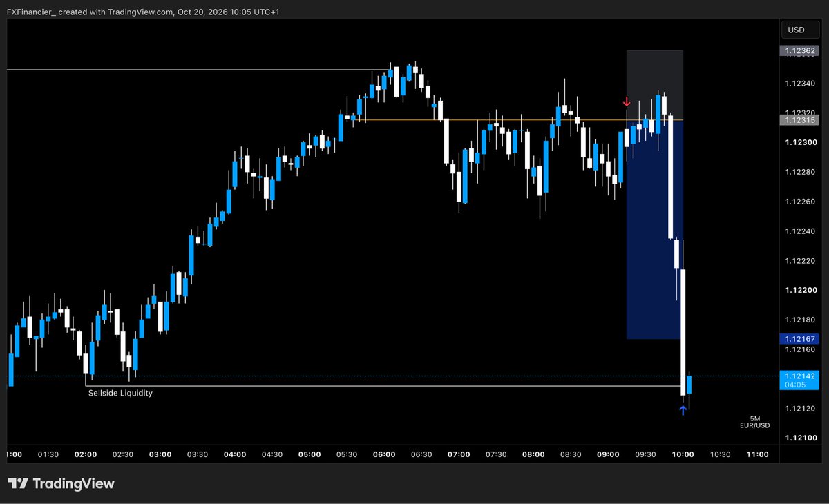Click the EUR/USD symbol label

pyautogui.click(x=754, y=426)
